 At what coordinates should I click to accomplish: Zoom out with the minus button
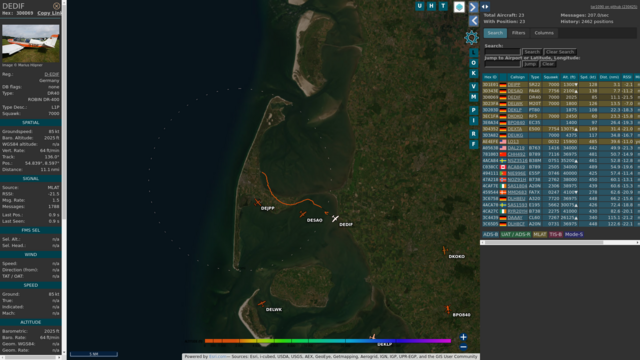pyautogui.click(x=463, y=347)
